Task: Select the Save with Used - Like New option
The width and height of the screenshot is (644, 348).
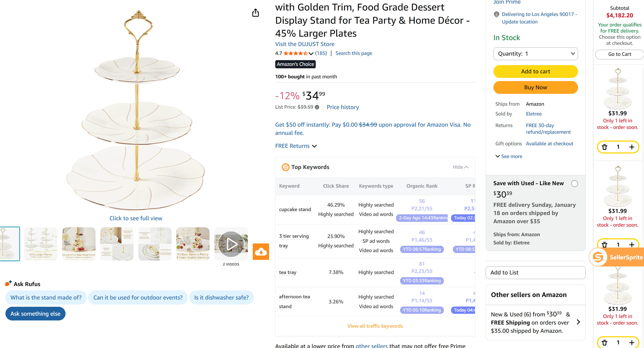Action: click(574, 183)
